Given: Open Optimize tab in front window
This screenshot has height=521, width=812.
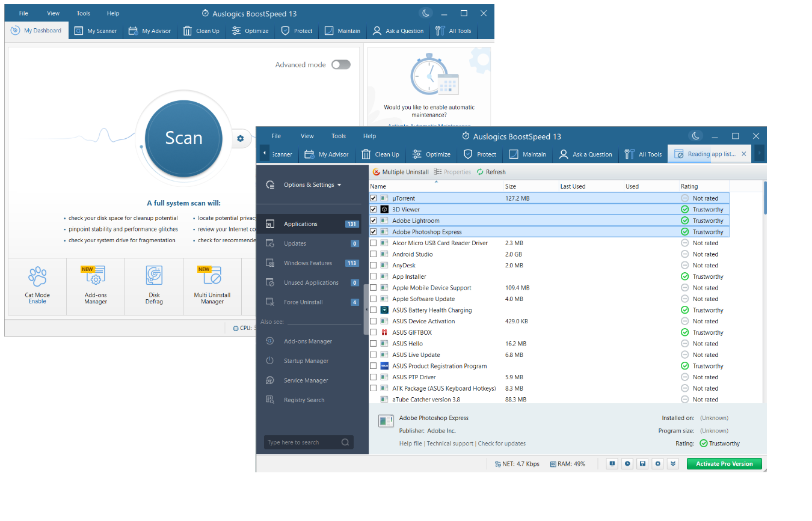Looking at the screenshot, I should [431, 154].
